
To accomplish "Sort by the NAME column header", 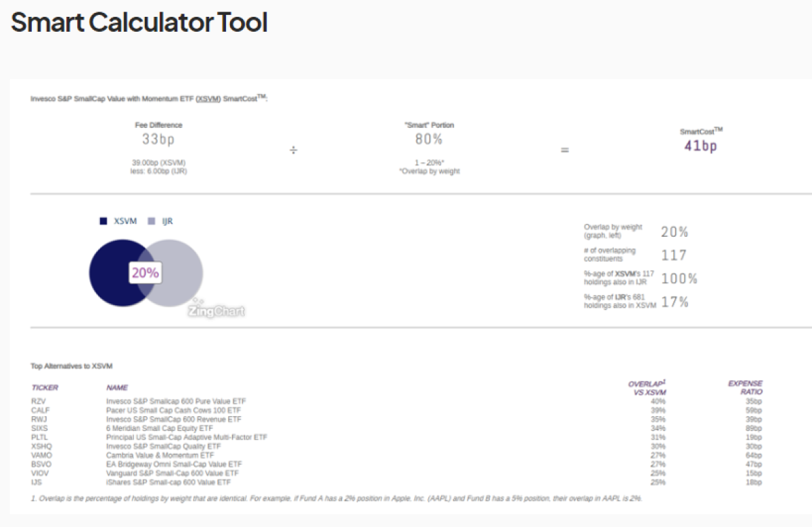I will (117, 388).
